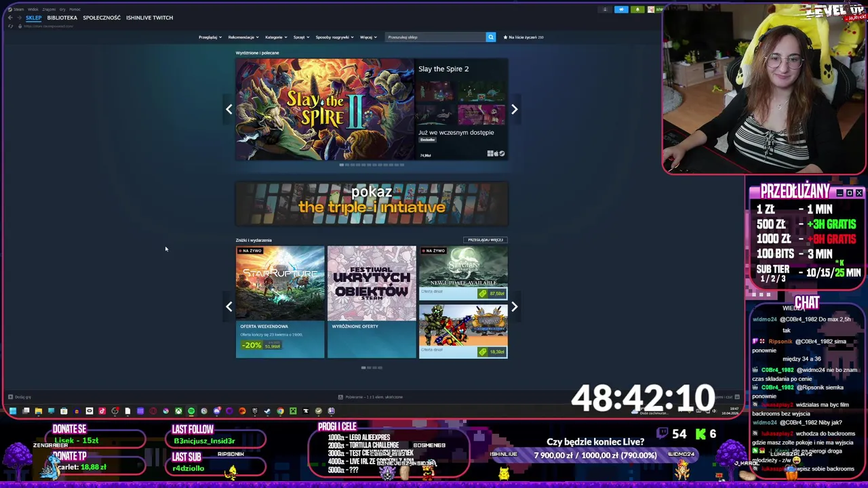This screenshot has height=488, width=868.
Task: Expand the Więcej dropdown
Action: (x=368, y=37)
